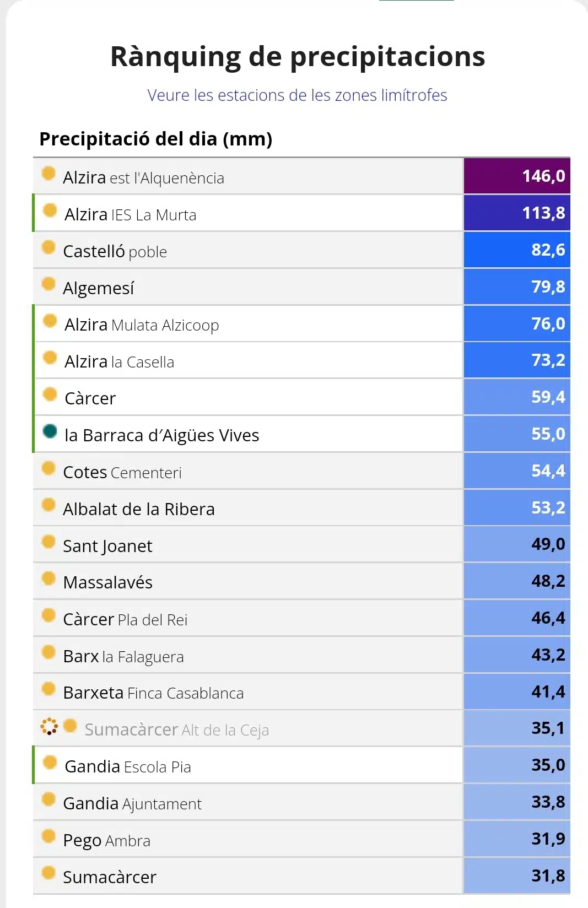
Task: Open the 'Veure les estacions de les zones limítrofes' link
Action: pyautogui.click(x=297, y=95)
